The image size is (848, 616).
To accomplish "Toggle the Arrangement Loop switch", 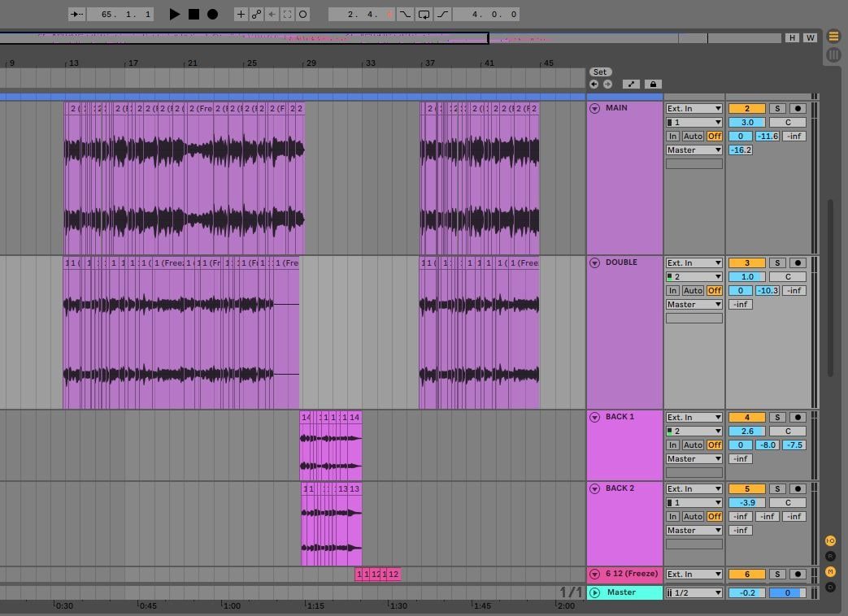I will point(424,14).
